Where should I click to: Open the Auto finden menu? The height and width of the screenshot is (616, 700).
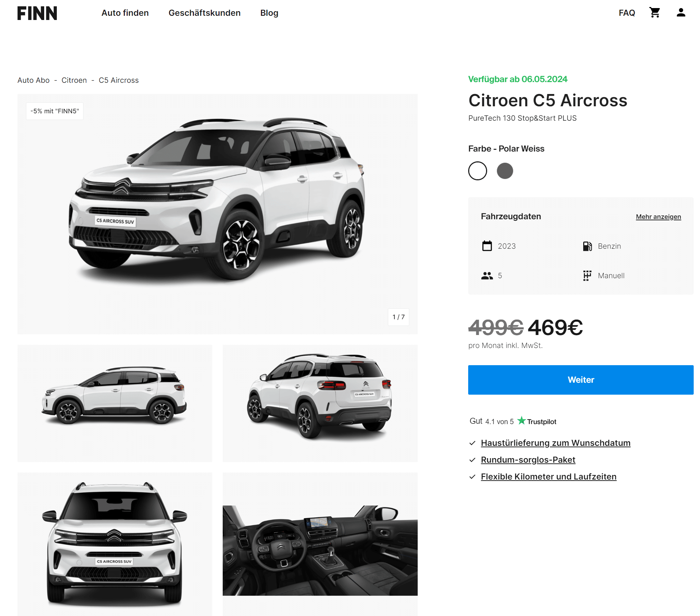click(125, 13)
